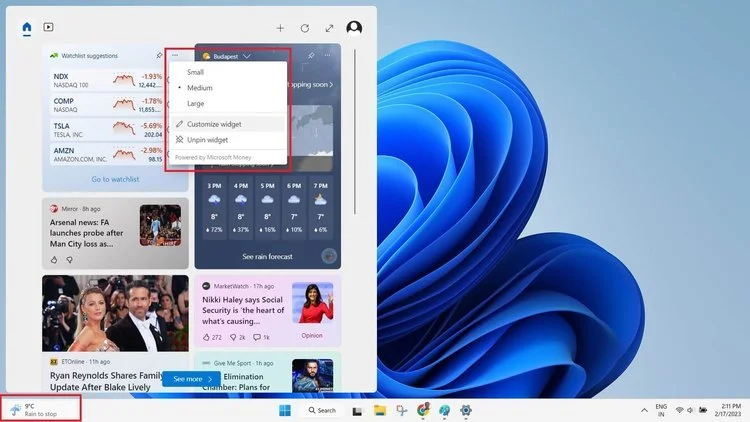Open Nikki Haley article thumbnail
750x422 pixels.
click(313, 303)
